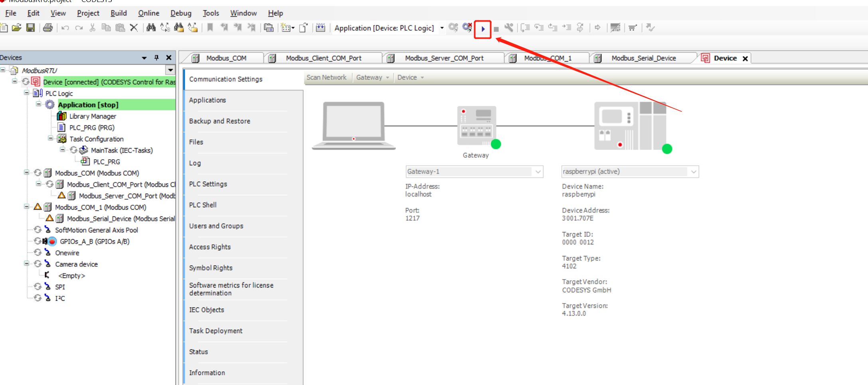Switch to the Modbus_Serial_Device tab
This screenshot has height=385, width=868.
click(643, 58)
